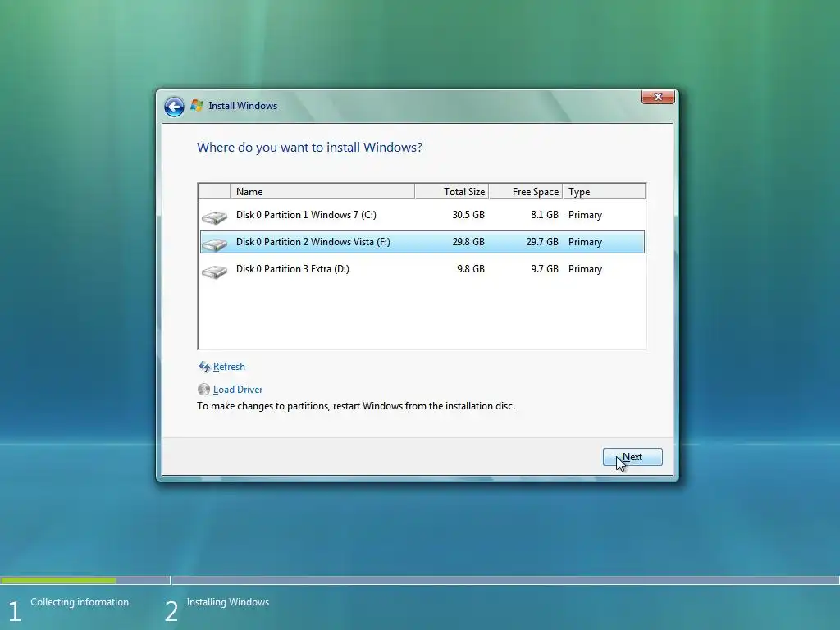Close the Install Windows dialog
Viewport: 840px width, 630px height.
point(658,97)
